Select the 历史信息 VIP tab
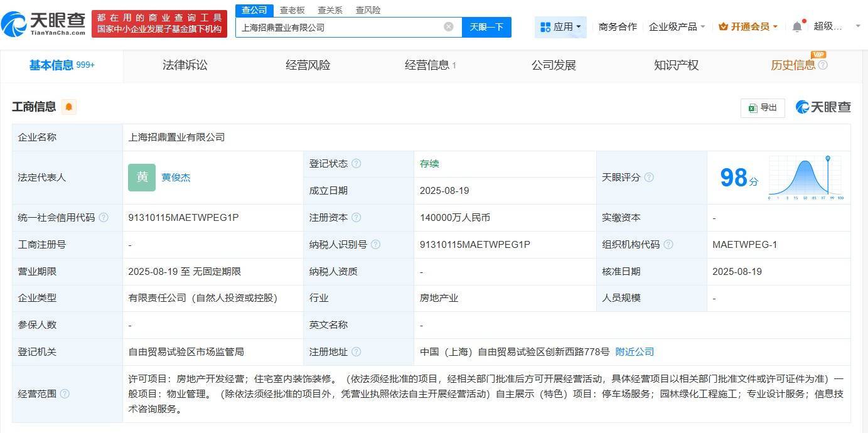 (x=793, y=65)
